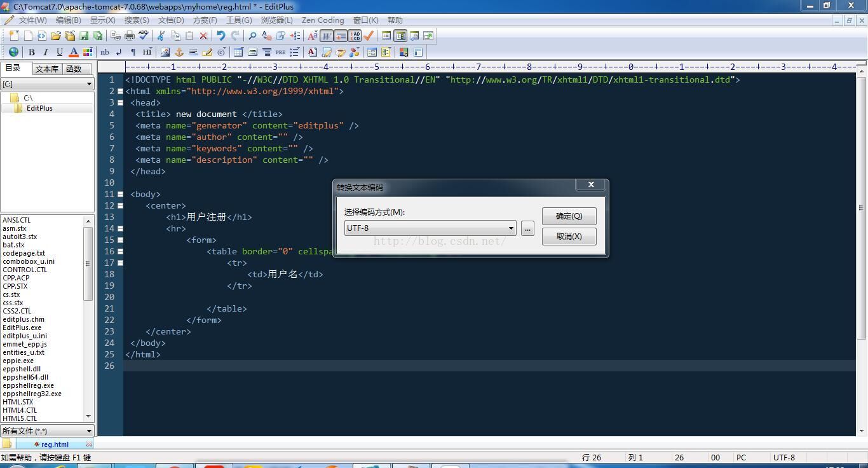Click the Go to line icon
868x468 pixels.
pos(295,36)
